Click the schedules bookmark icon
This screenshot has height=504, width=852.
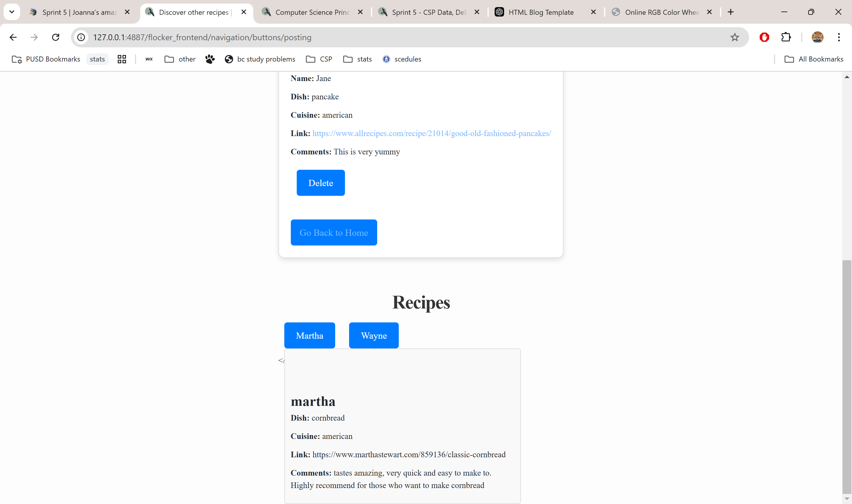tap(386, 59)
